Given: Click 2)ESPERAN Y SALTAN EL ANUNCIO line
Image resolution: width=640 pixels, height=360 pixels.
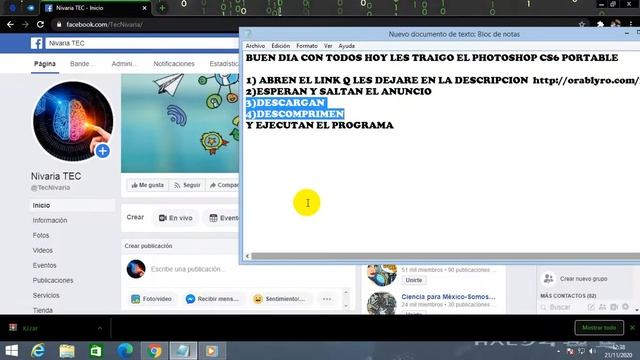Looking at the screenshot, I should pyautogui.click(x=338, y=91).
